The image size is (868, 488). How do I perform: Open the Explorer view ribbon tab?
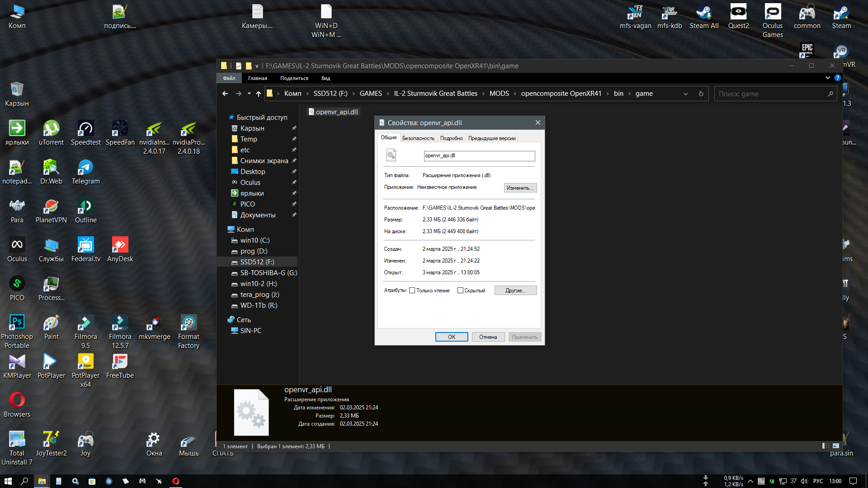[325, 78]
